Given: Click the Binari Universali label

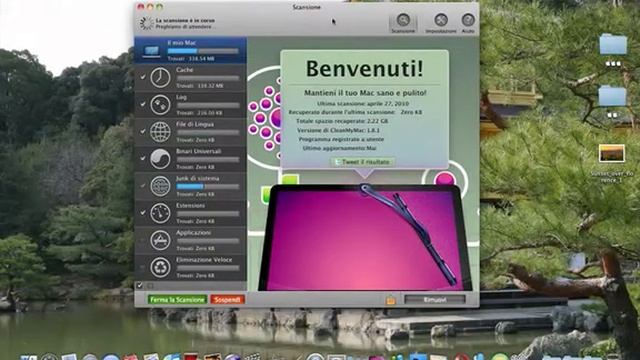Looking at the screenshot, I should [199, 151].
